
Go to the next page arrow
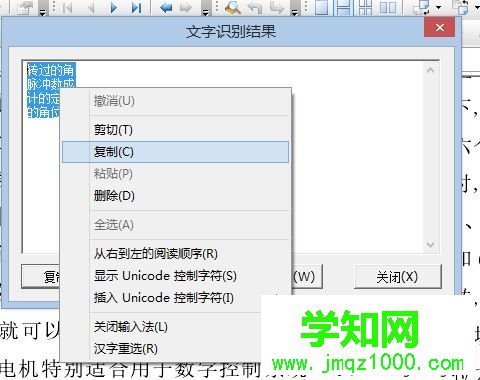[x=114, y=7]
